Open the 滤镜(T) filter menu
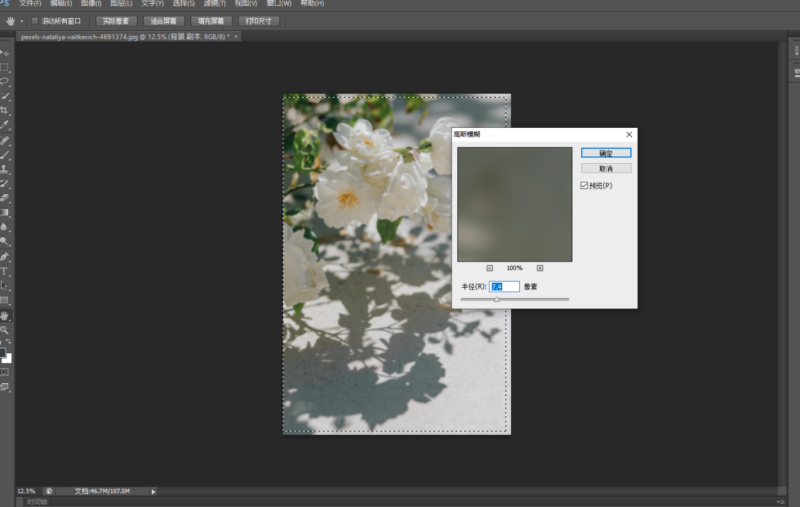 [x=216, y=4]
